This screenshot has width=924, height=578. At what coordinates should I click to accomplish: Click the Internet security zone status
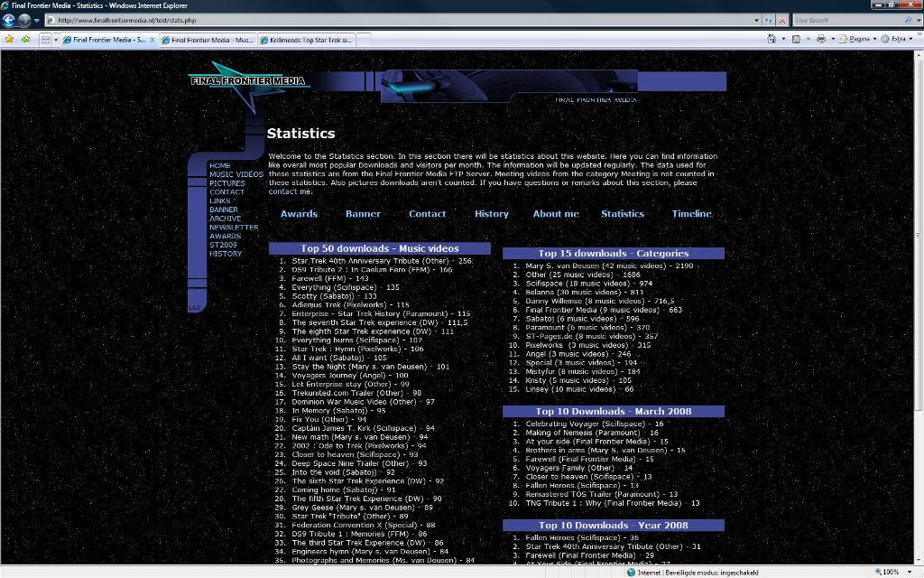(692, 572)
